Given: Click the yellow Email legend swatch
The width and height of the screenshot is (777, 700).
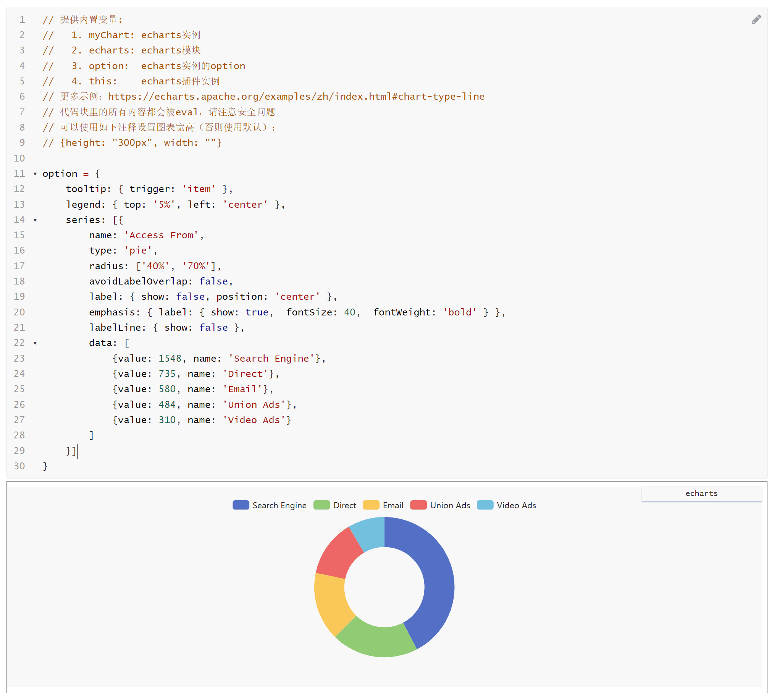Looking at the screenshot, I should [x=371, y=505].
